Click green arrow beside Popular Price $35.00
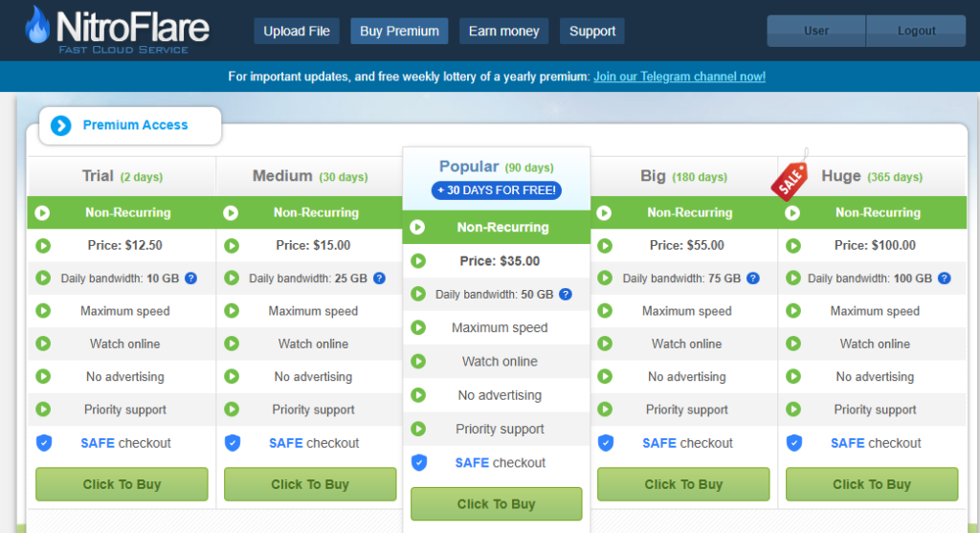Image resolution: width=980 pixels, height=533 pixels. (x=418, y=260)
